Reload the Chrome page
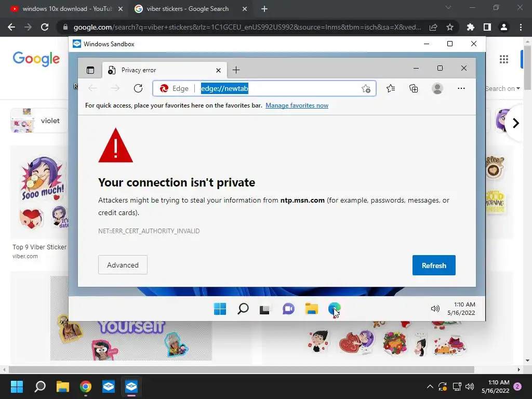The width and height of the screenshot is (532, 399). (45, 27)
